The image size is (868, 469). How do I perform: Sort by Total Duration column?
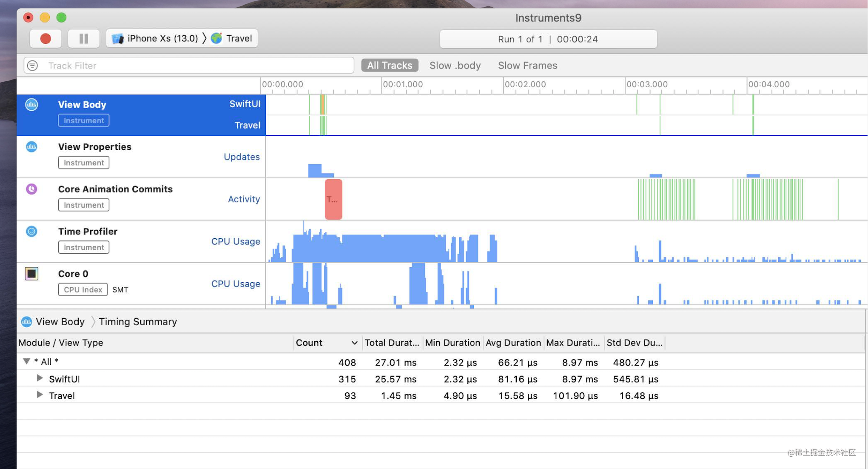pos(392,343)
